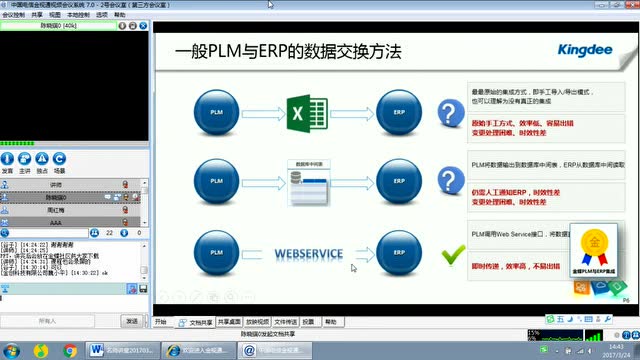Viewport: 640px width, 360px height.
Task: Click the 五 input mode icon
Action: tap(560, 319)
